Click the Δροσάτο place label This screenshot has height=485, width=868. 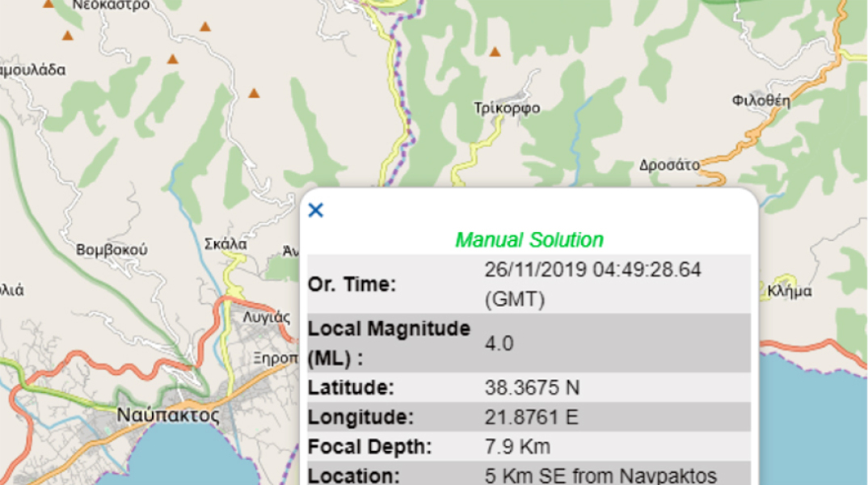pos(668,165)
